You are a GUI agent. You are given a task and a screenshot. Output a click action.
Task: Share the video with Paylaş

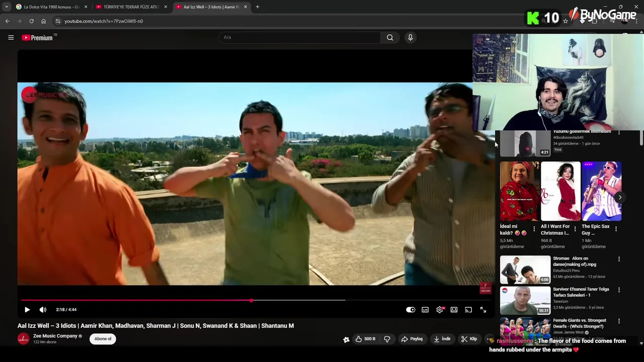(x=412, y=339)
